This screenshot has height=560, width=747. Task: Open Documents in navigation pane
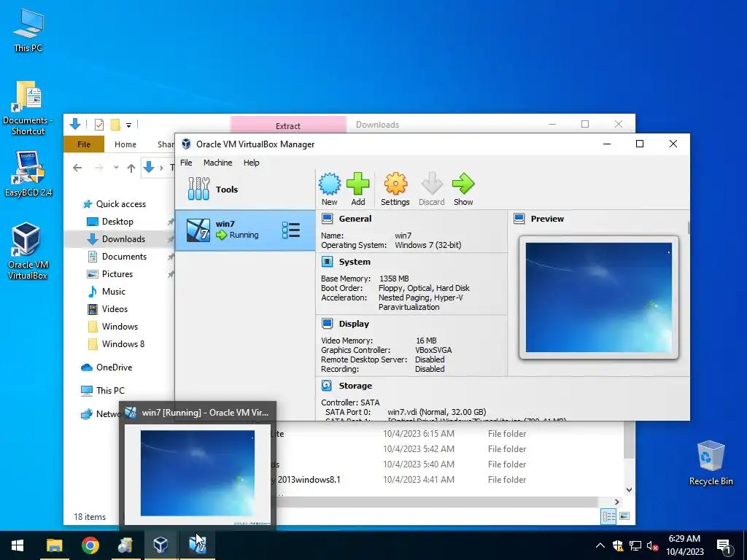click(x=124, y=256)
